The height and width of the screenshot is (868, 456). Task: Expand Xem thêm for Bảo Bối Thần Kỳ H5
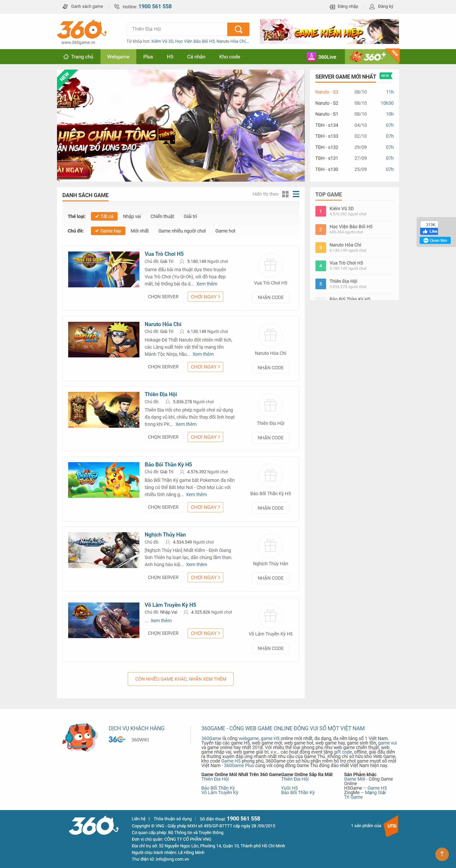pos(196,494)
